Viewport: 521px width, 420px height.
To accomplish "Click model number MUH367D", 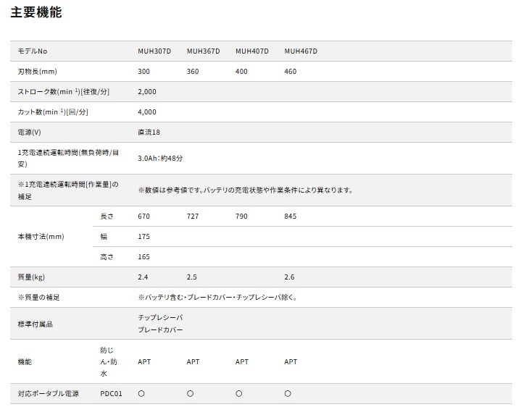I will click(x=203, y=51).
